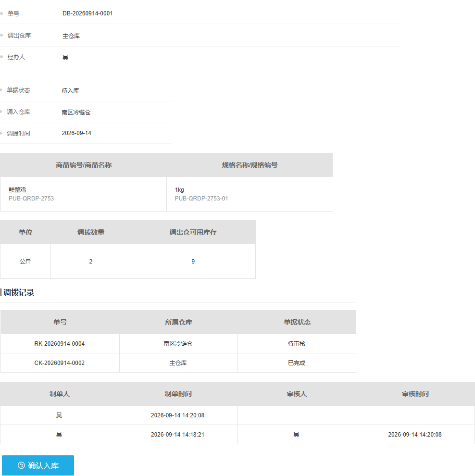Click the 调入仓库 field label
The width and height of the screenshot is (475, 476).
19,112
